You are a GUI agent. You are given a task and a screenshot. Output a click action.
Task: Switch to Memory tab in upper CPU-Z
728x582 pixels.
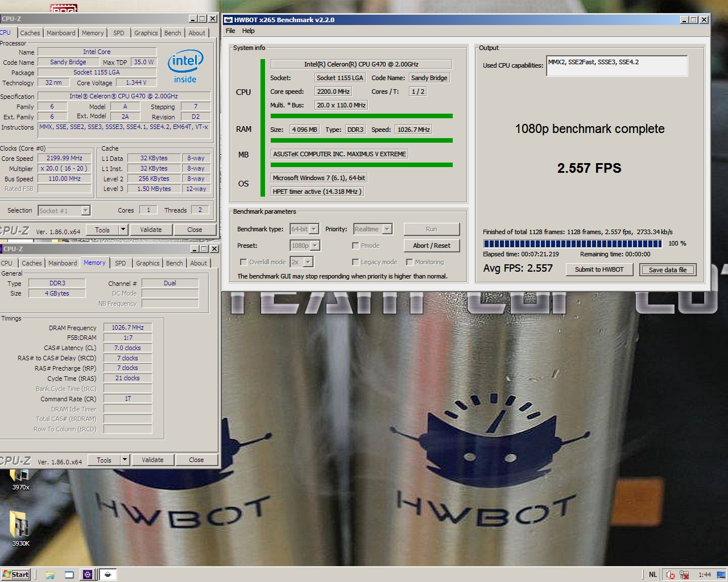pos(93,33)
